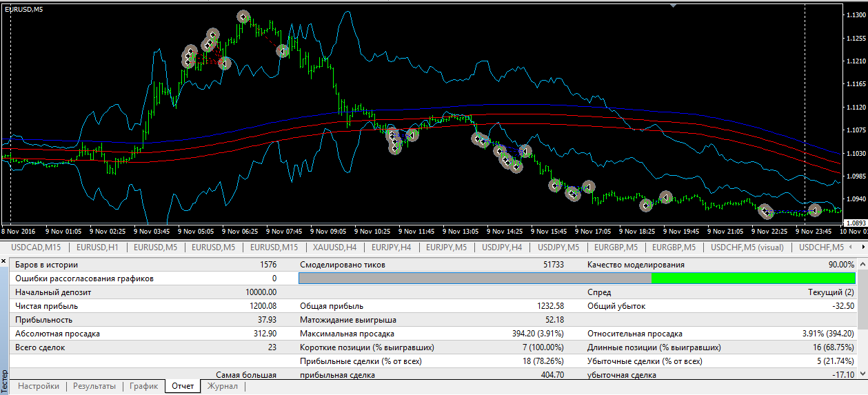Click the 1200.08 net profit value
The width and height of the screenshot is (868, 395).
pos(263,306)
